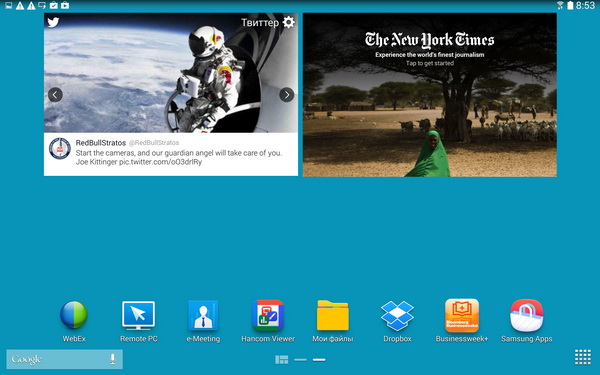Open the pic.twitter.com link in tweet
600x375 pixels.
click(x=160, y=162)
